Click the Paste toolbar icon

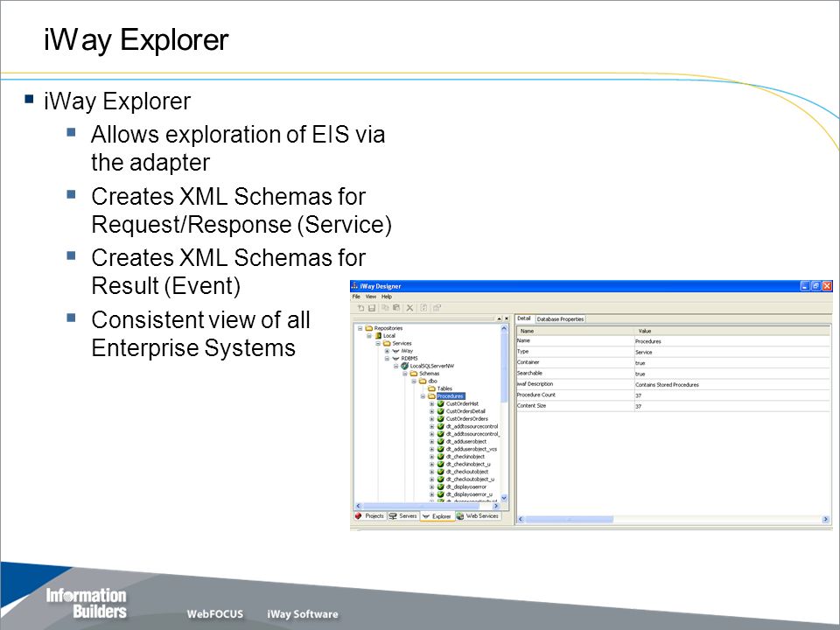[396, 308]
